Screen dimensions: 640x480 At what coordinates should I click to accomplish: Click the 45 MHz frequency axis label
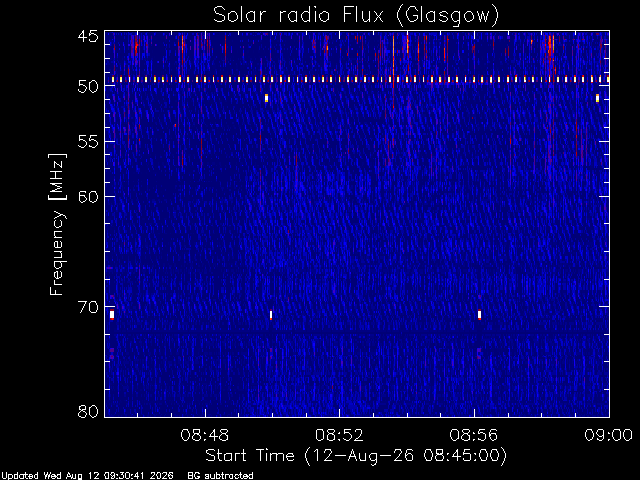(x=88, y=36)
